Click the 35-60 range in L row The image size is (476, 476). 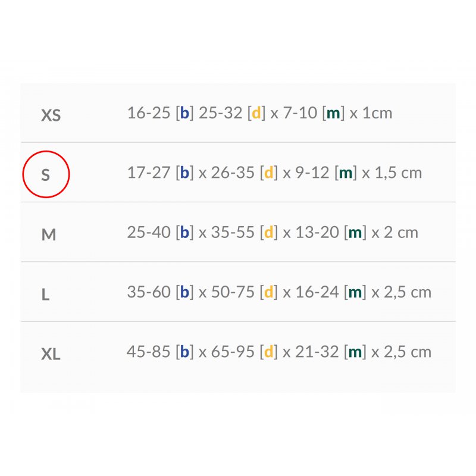click(x=149, y=292)
